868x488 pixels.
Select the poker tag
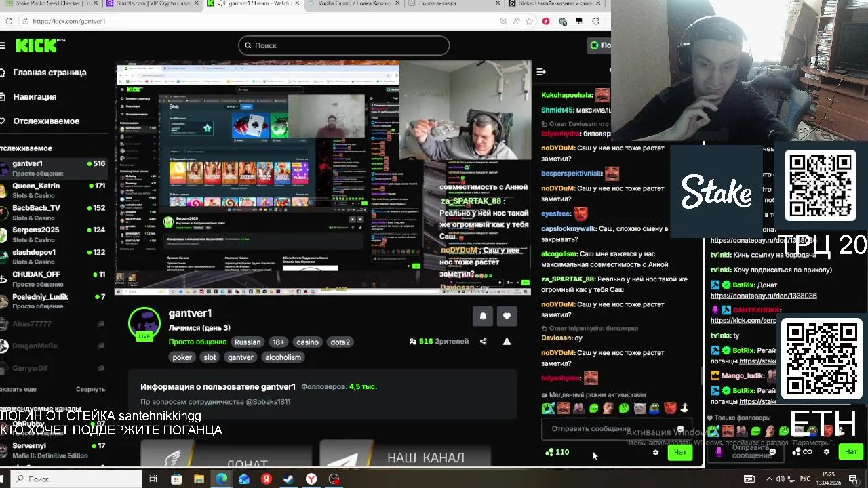point(182,357)
